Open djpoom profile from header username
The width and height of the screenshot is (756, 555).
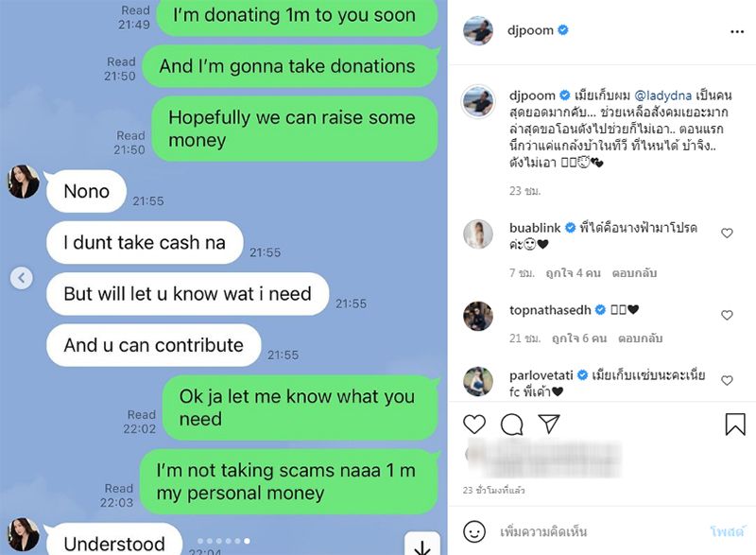(530, 30)
